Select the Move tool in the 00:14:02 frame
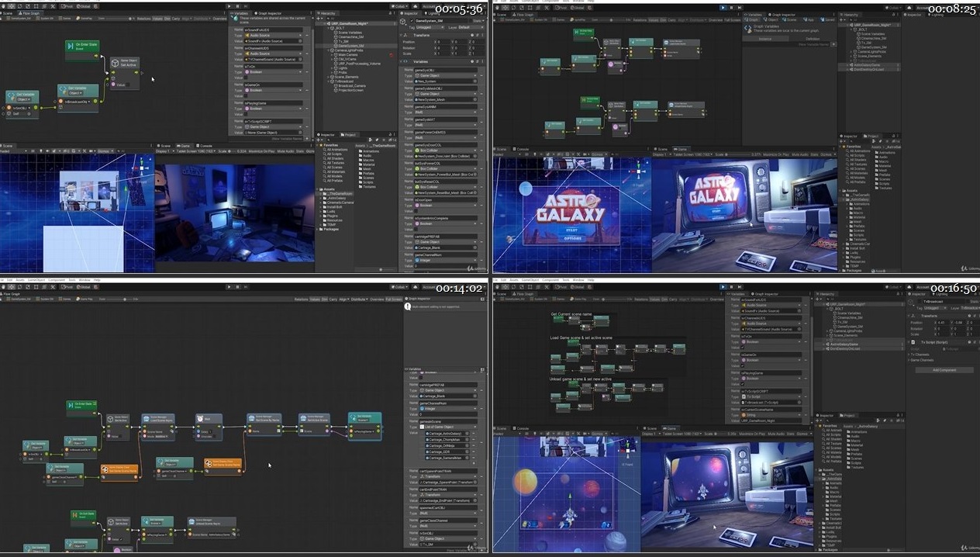The height and width of the screenshot is (557, 980). [12, 287]
